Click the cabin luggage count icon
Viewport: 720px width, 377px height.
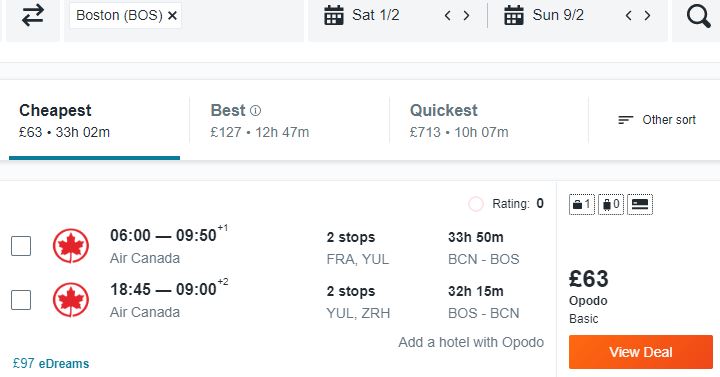click(x=611, y=204)
